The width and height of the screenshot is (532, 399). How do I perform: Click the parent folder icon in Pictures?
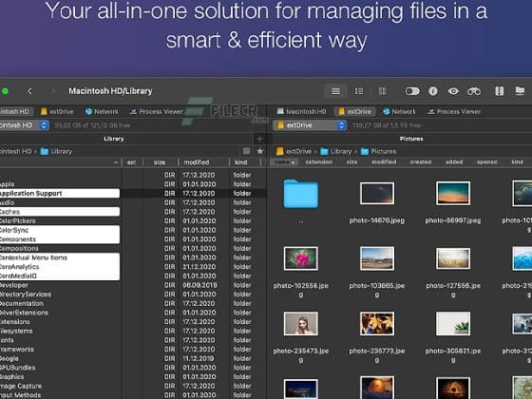tap(300, 194)
